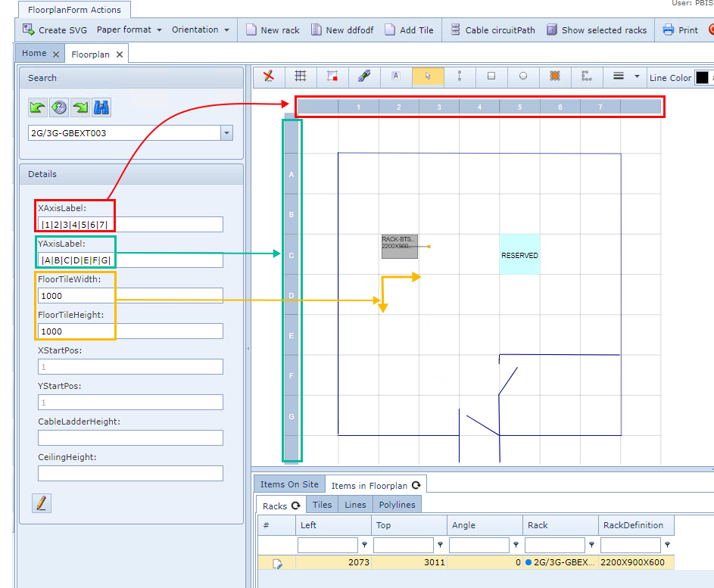Select the rectangle drawing tool
The image size is (714, 588).
click(x=491, y=76)
